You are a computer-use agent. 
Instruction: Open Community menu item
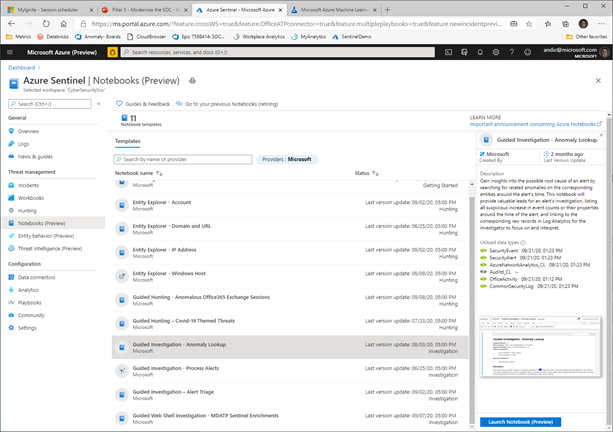click(x=31, y=315)
